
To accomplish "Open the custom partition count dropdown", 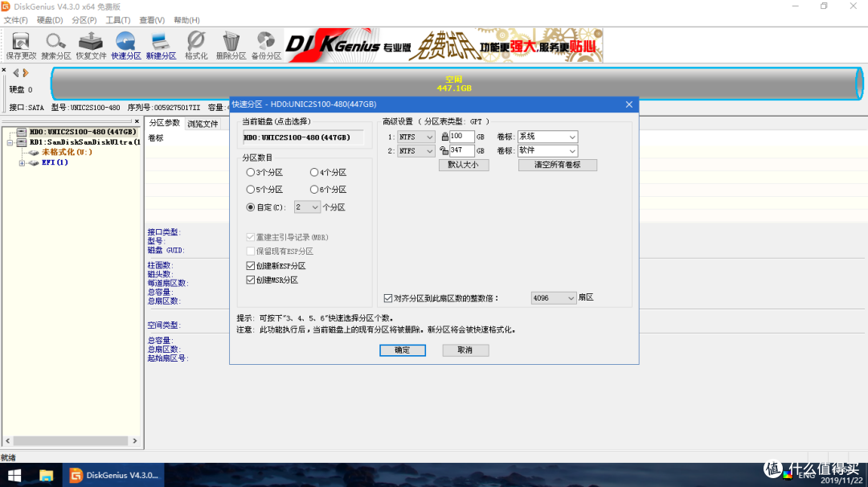I will point(307,207).
